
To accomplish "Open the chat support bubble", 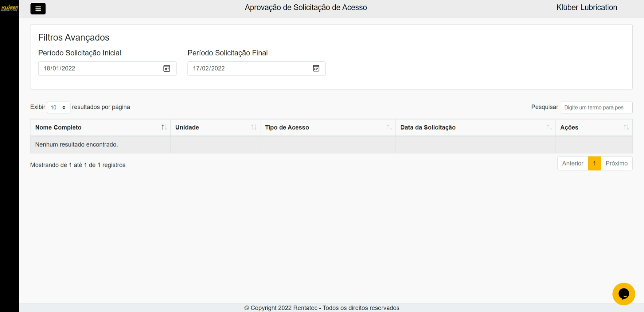I will click(623, 294).
